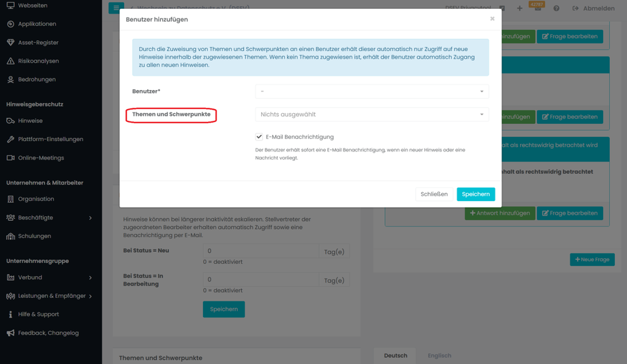The image size is (627, 364).
Task: Open the Themen und Schwerpunkte dropdown
Action: point(371,115)
